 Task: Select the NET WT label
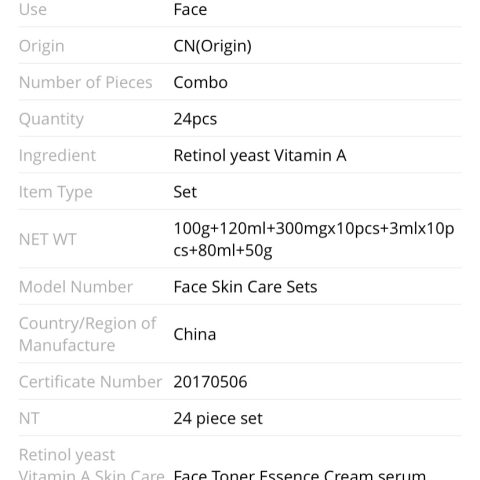[48, 239]
